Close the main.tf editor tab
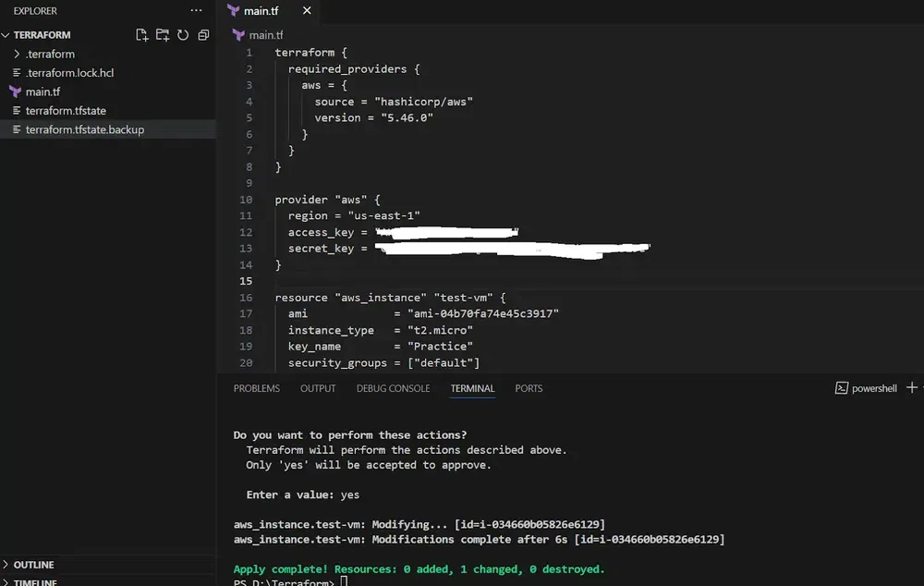924x586 pixels. pyautogui.click(x=307, y=10)
